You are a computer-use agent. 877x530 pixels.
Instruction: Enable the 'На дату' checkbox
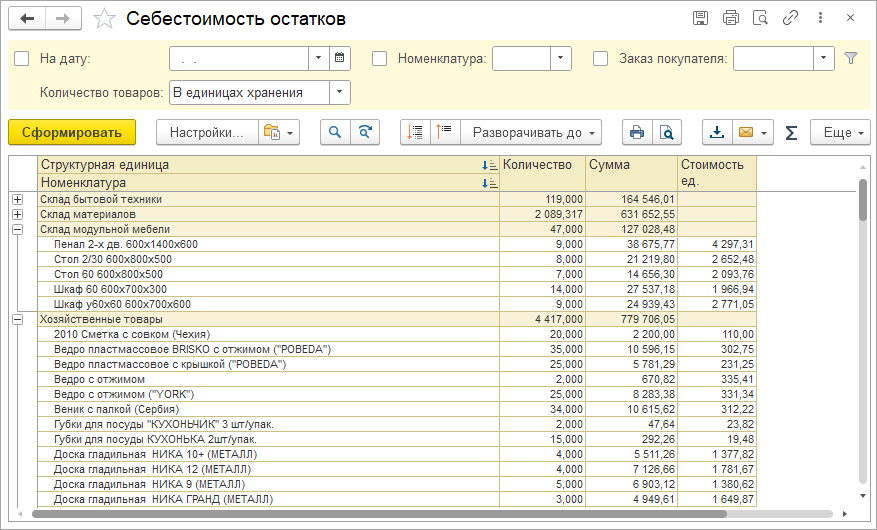click(x=22, y=59)
